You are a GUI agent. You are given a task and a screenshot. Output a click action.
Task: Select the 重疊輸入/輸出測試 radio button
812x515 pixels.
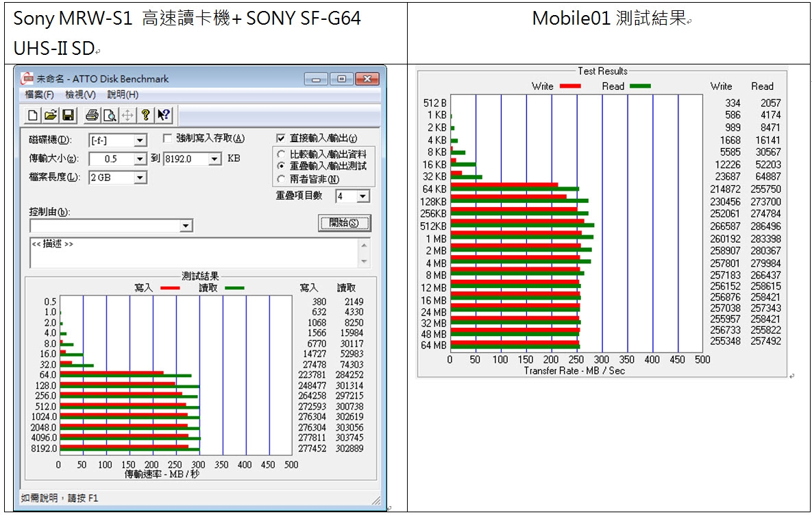[x=281, y=167]
